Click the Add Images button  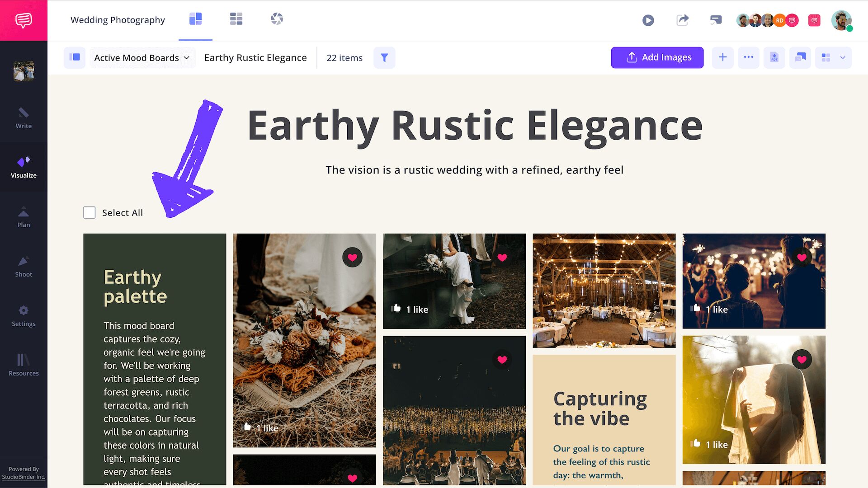(x=657, y=58)
